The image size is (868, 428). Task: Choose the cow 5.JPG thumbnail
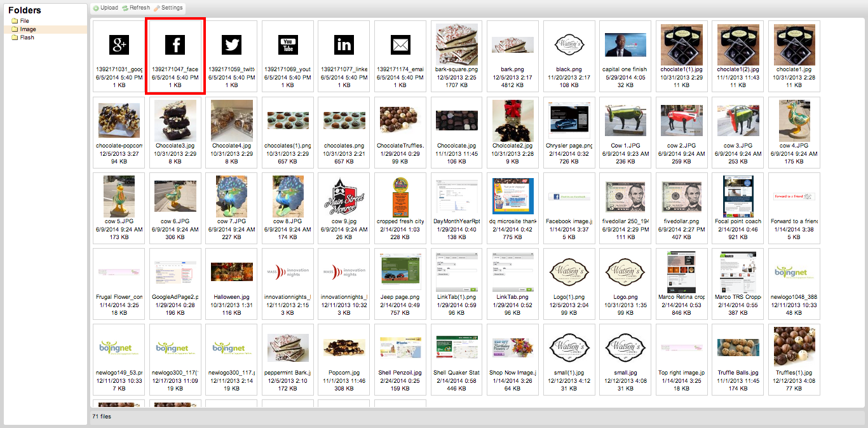119,209
